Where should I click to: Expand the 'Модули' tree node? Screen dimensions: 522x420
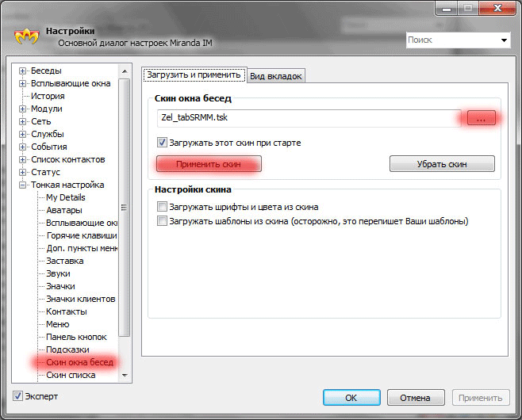pyautogui.click(x=22, y=109)
